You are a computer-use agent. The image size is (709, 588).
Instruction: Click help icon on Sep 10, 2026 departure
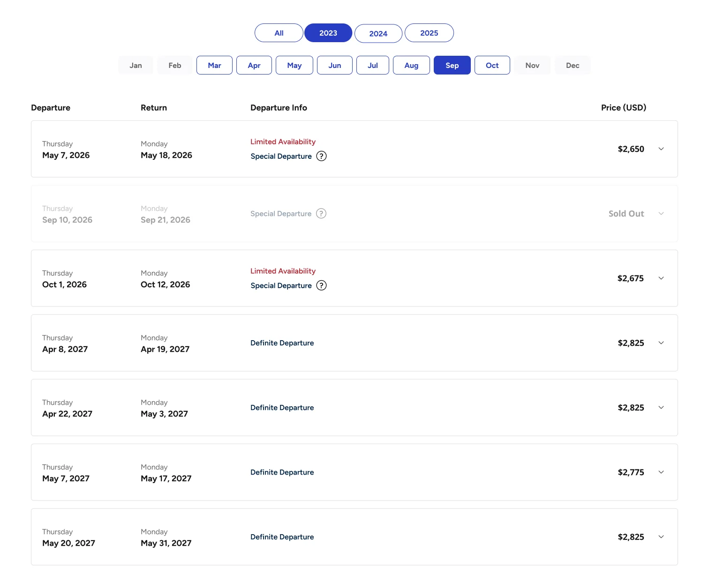[321, 214]
